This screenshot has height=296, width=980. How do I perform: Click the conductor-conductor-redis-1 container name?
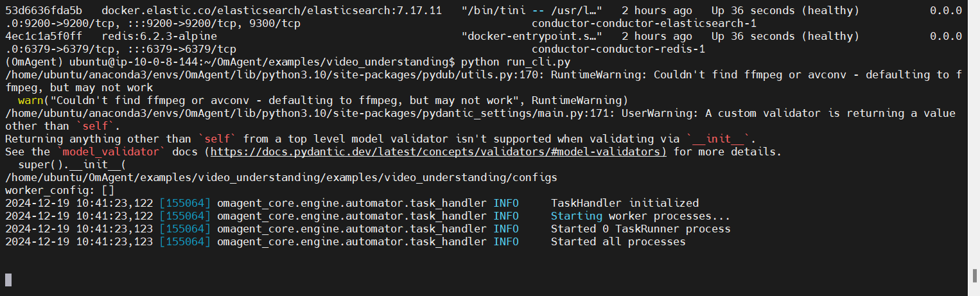[618, 49]
